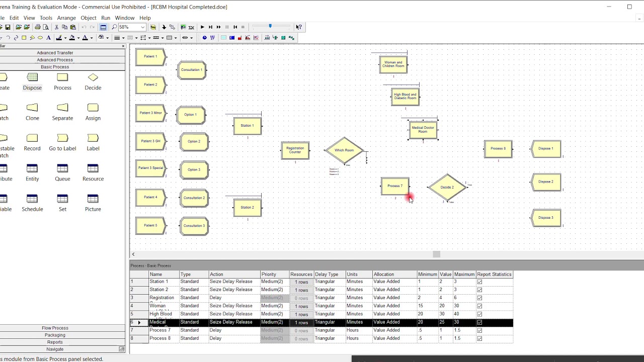Image resolution: width=644 pixels, height=362 pixels.
Task: Uncheck Report Statistics for Registration row
Action: click(479, 298)
